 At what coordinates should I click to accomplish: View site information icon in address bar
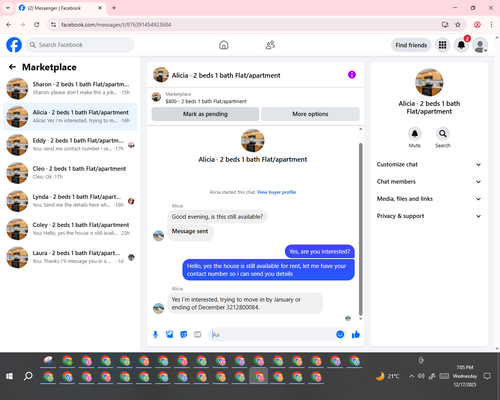[53, 24]
